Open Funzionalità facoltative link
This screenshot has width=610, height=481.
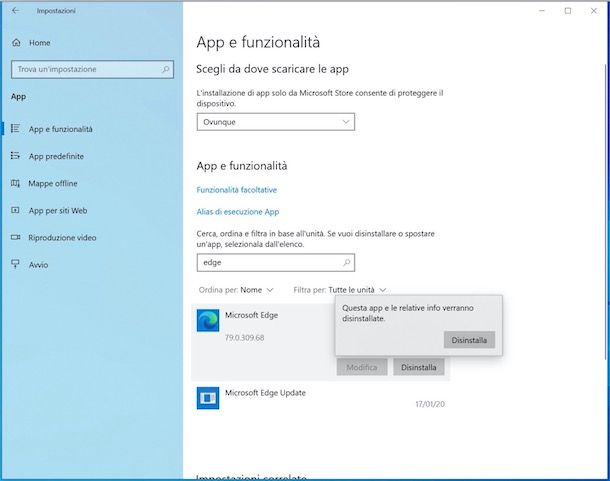(237, 190)
